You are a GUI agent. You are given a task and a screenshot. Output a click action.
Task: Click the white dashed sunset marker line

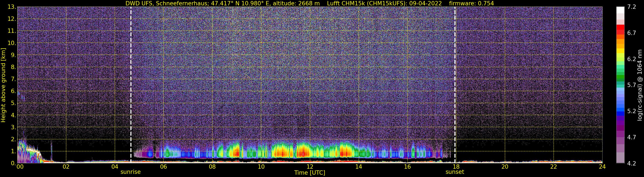[455, 85]
